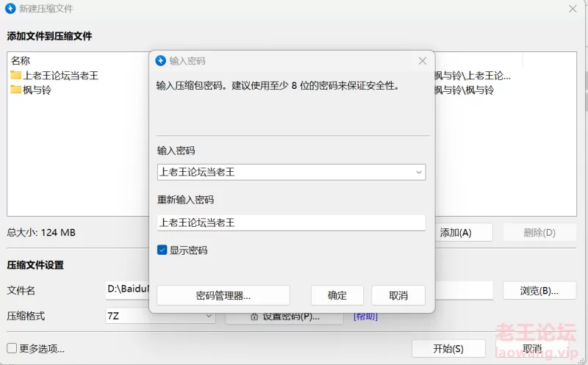The image size is (588, 365).
Task: Close the 新建压缩文件 window
Action: [x=573, y=9]
